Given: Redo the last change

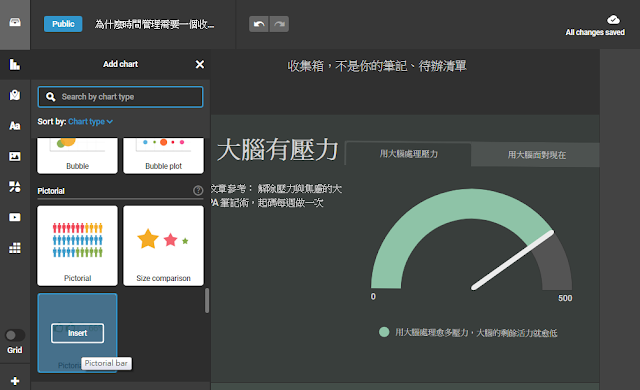Looking at the screenshot, I should (x=279, y=24).
